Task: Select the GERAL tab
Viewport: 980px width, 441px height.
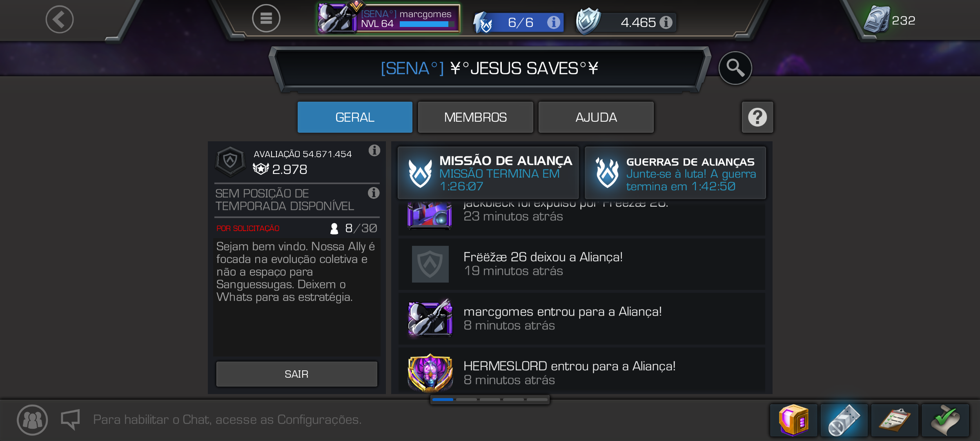Action: pos(355,117)
